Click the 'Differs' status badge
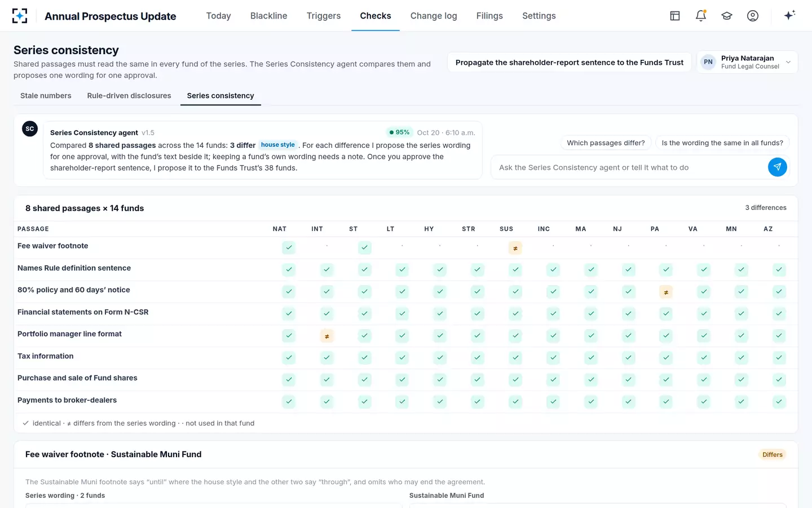 click(x=773, y=454)
